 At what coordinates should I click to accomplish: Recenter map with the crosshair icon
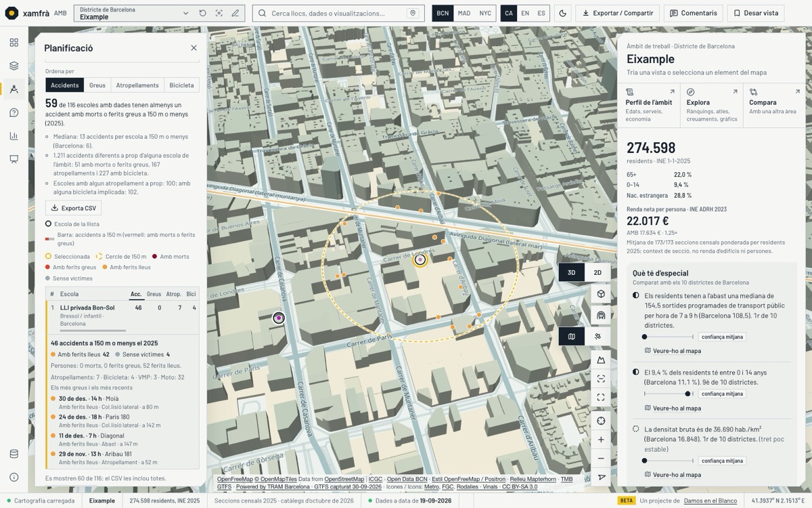click(x=601, y=421)
